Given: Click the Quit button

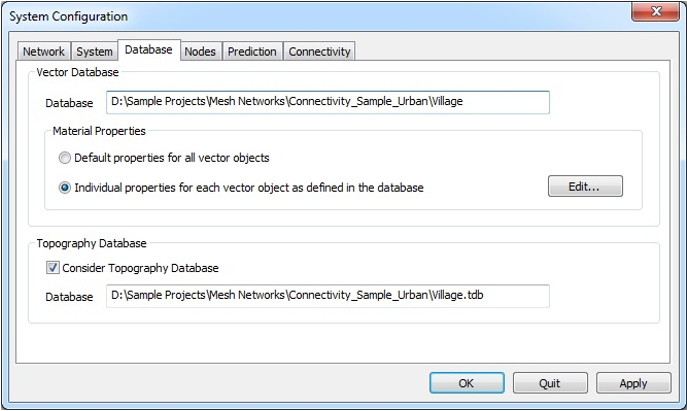Looking at the screenshot, I should [550, 383].
